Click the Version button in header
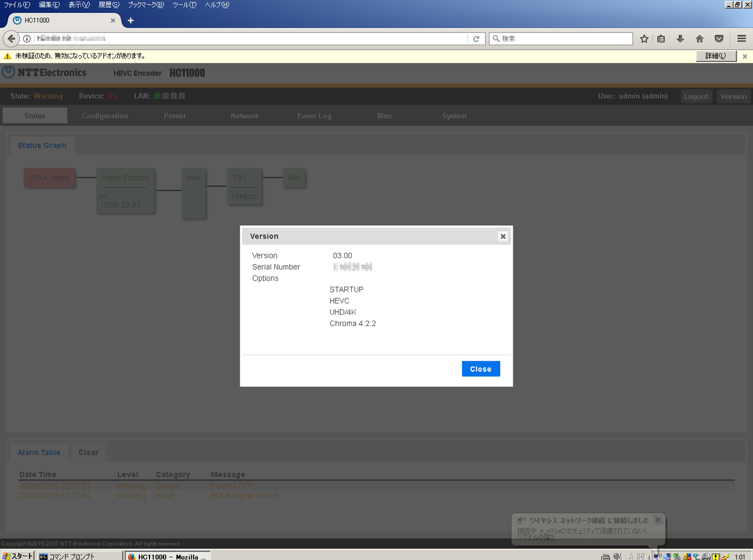 (x=733, y=96)
